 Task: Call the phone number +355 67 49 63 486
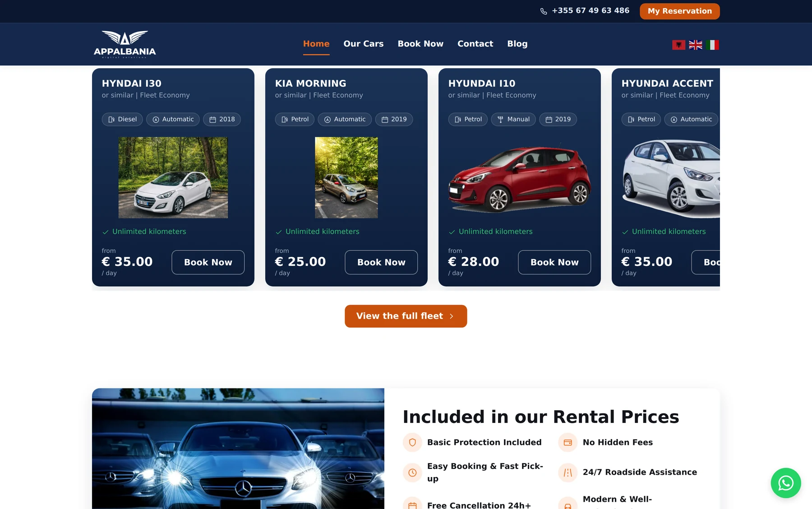pos(591,10)
